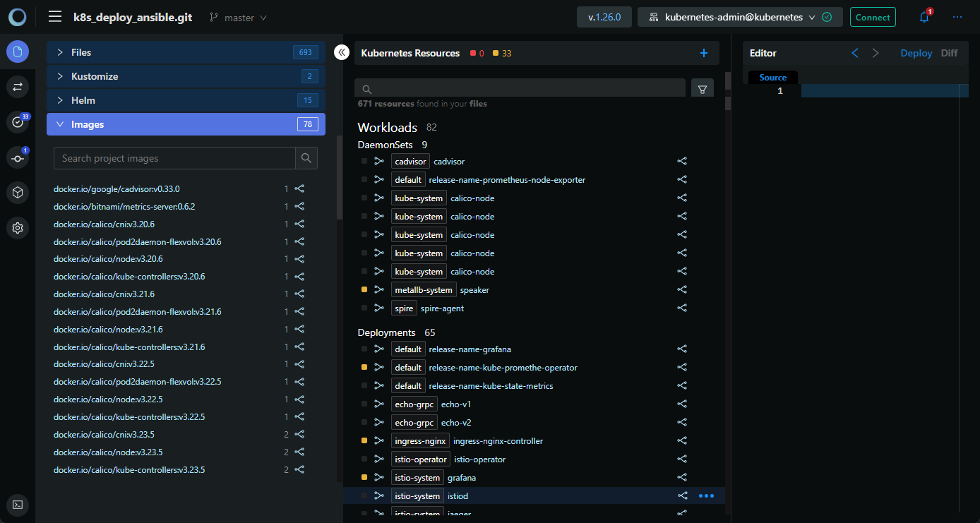Expand the Kustomize section
The width and height of the screenshot is (980, 523).
click(x=186, y=76)
